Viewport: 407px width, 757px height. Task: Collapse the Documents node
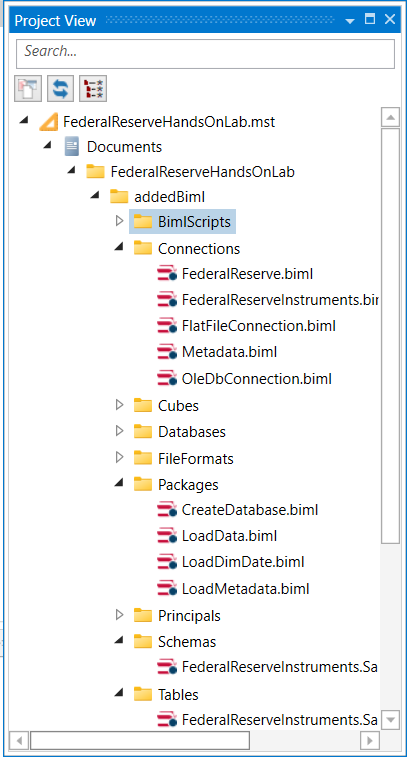point(48,144)
